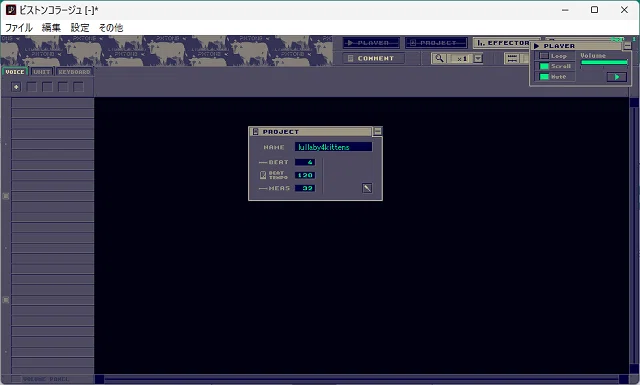Click the app icon in title bar
The width and height of the screenshot is (640, 385).
click(11, 10)
